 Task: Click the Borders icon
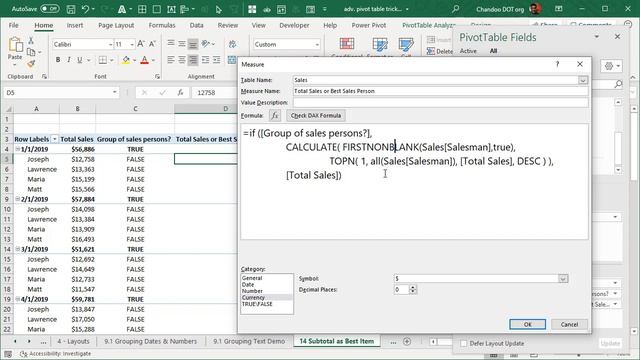pos(102,60)
